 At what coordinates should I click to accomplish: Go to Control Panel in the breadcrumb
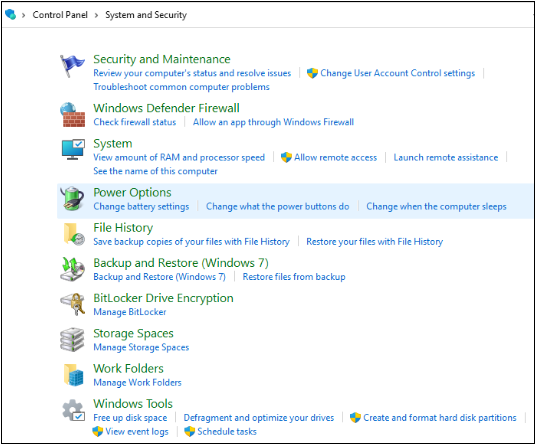(x=60, y=15)
